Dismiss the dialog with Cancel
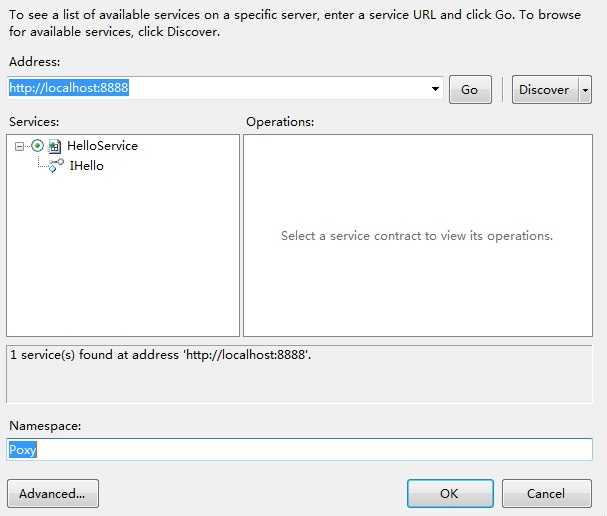607x516 pixels. 546,494
